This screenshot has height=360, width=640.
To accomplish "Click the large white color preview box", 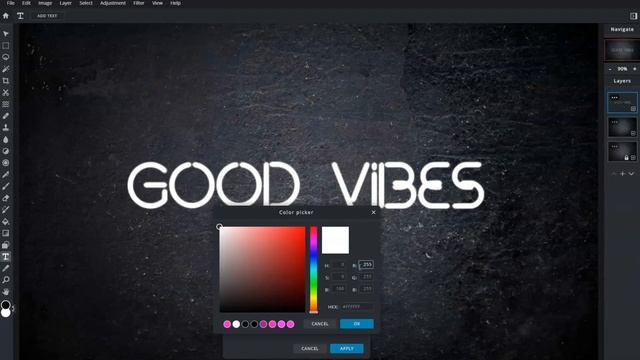I will tap(336, 240).
